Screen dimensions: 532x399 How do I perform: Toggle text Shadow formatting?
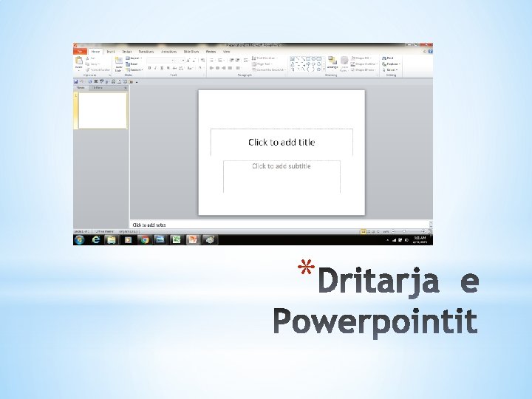point(168,68)
